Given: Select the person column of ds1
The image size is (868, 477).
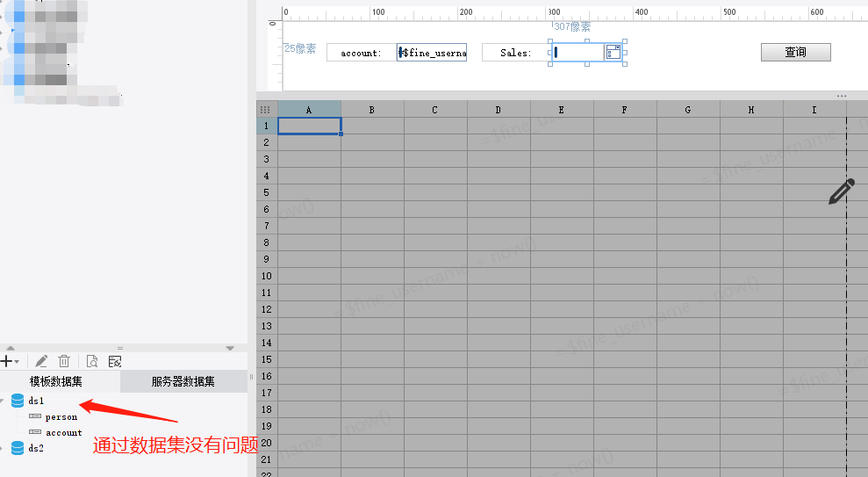Looking at the screenshot, I should coord(61,416).
